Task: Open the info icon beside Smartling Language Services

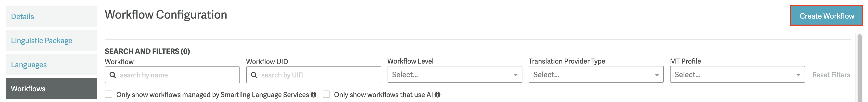Action: [x=314, y=95]
